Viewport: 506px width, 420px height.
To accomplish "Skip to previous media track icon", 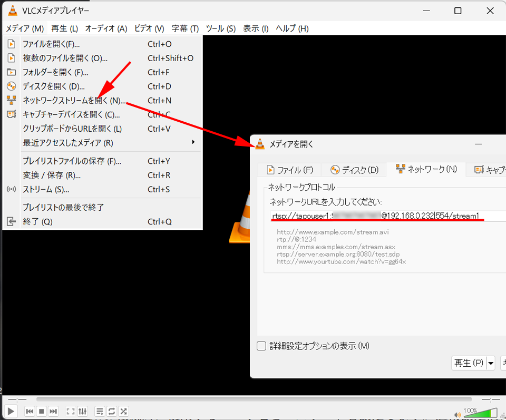I will click(x=30, y=411).
